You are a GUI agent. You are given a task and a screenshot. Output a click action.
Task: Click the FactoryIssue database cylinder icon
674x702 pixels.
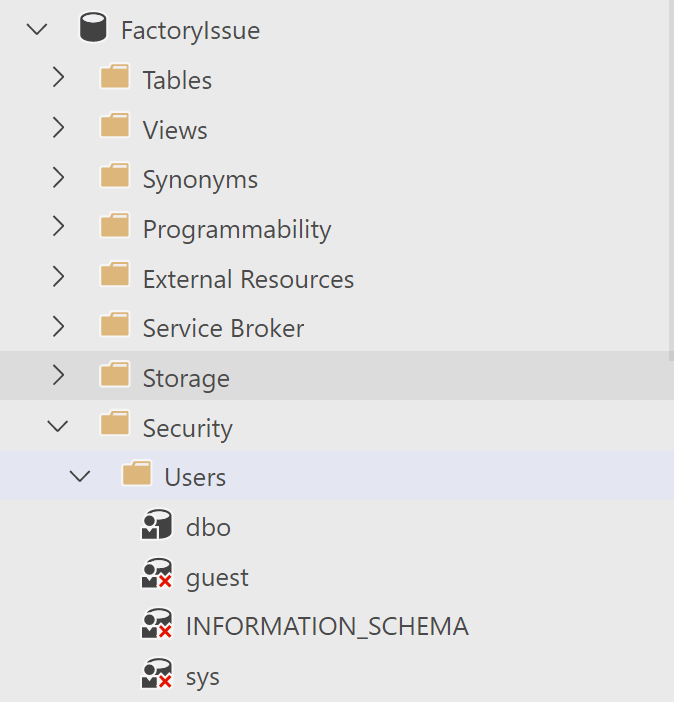(93, 27)
